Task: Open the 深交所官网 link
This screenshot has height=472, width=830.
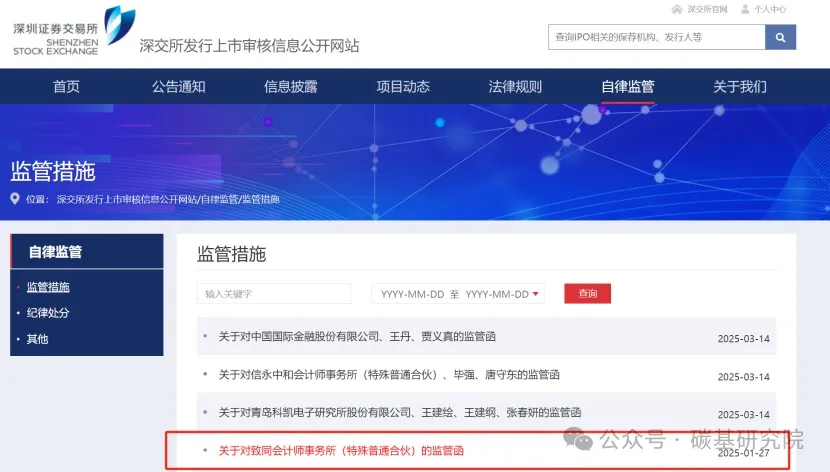Action: pos(707,9)
